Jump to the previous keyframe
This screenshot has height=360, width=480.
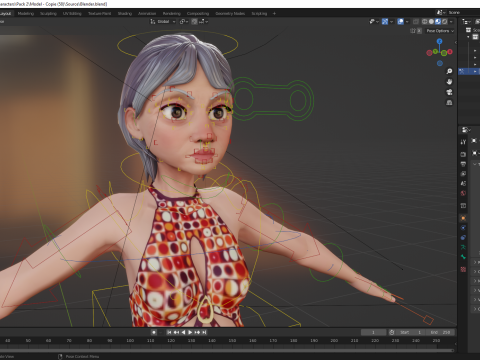click(x=176, y=332)
